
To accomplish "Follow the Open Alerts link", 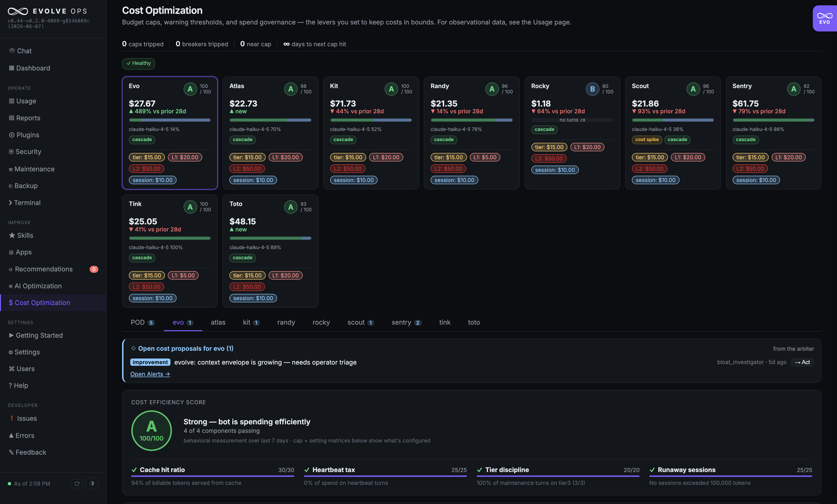I will 150,374.
